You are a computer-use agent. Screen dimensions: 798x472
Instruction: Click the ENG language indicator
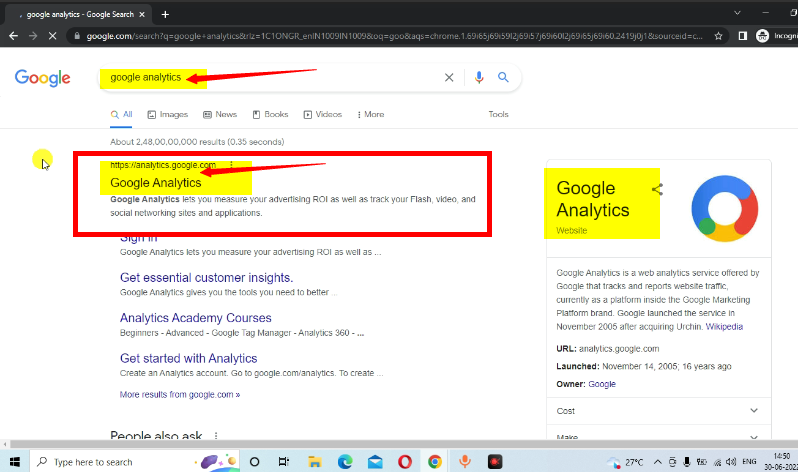[x=749, y=462]
